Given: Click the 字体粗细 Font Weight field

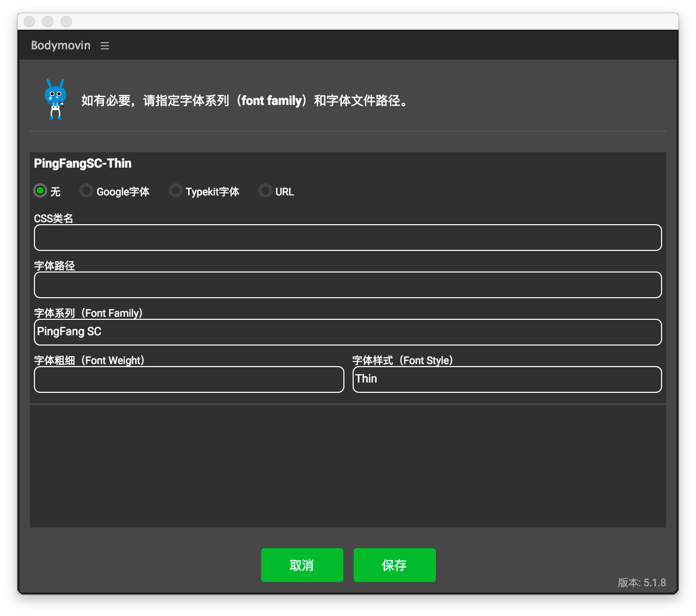Looking at the screenshot, I should tap(189, 379).
